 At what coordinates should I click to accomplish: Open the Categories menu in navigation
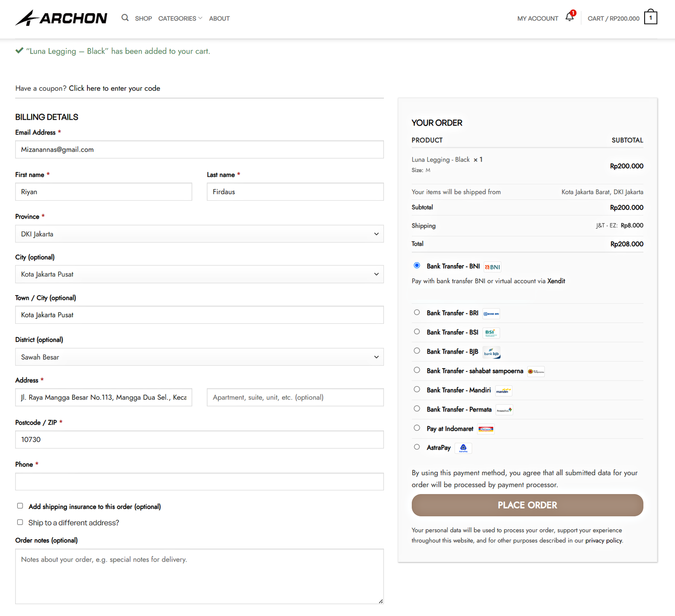(180, 19)
